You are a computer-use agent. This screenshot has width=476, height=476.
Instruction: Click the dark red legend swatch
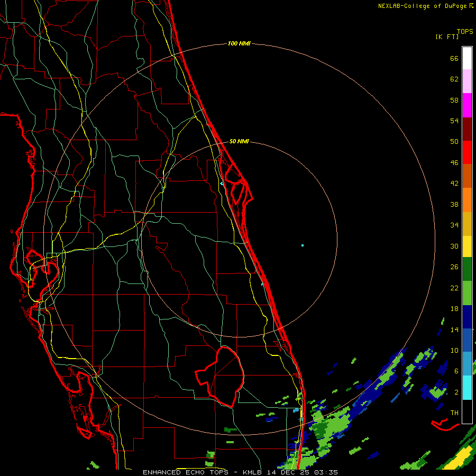pyautogui.click(x=467, y=129)
